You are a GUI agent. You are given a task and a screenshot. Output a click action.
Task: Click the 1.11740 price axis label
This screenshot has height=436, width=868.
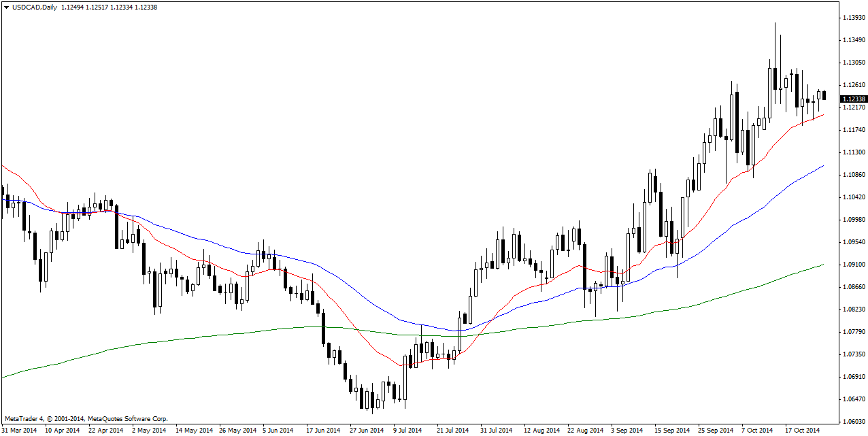854,130
